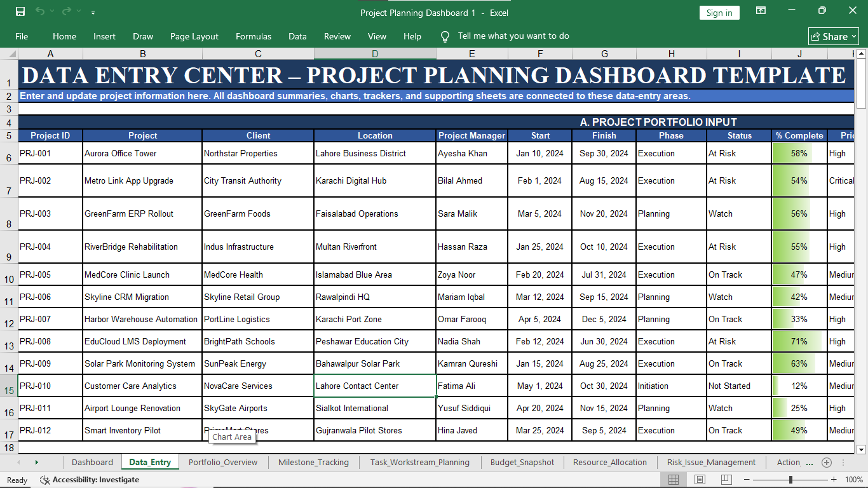Add a new sheet with plus icon
The height and width of the screenshot is (488, 868).
(827, 462)
